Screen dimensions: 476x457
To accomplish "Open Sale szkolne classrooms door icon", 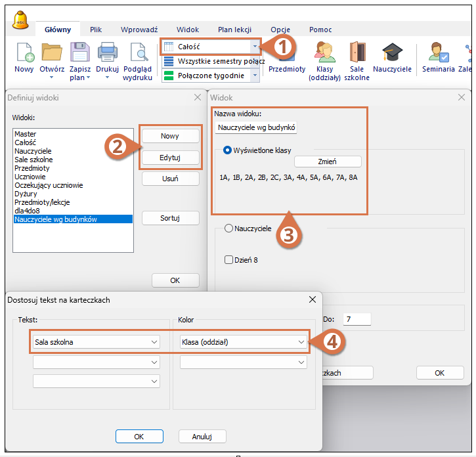I will coord(357,52).
